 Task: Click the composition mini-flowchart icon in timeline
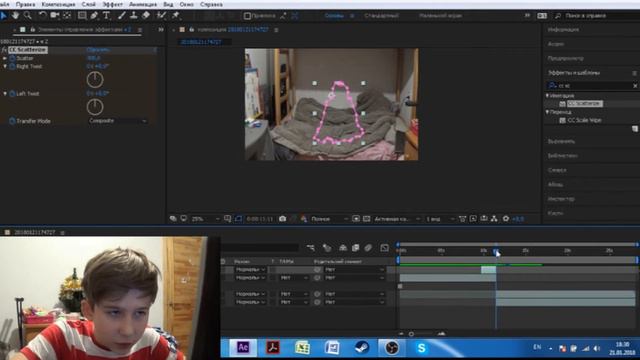tap(311, 248)
